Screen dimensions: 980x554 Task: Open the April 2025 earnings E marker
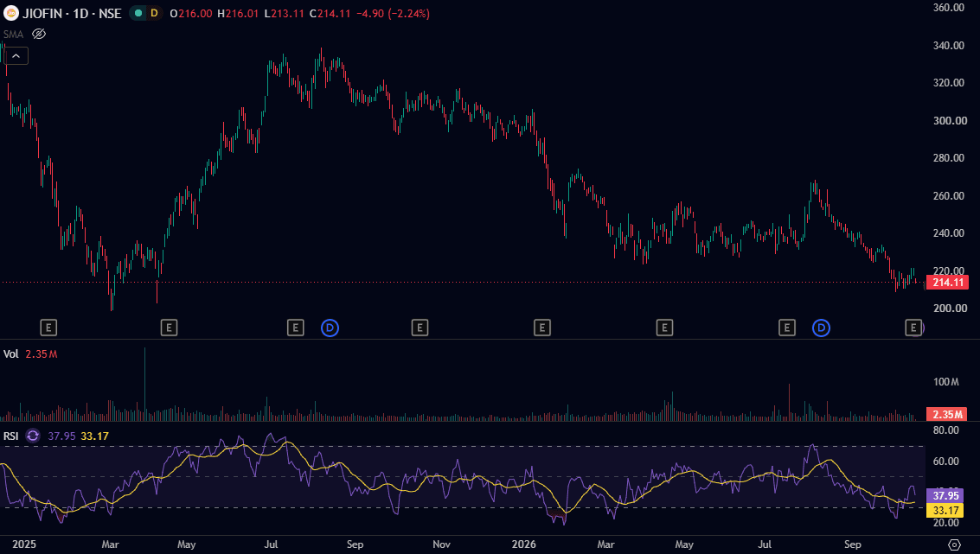169,328
